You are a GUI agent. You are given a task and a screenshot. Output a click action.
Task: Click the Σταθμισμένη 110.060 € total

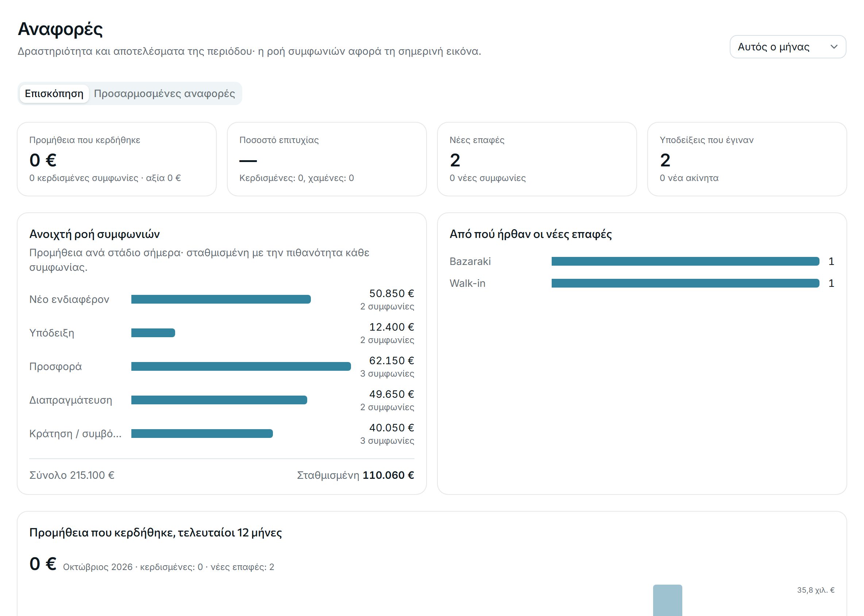355,475
